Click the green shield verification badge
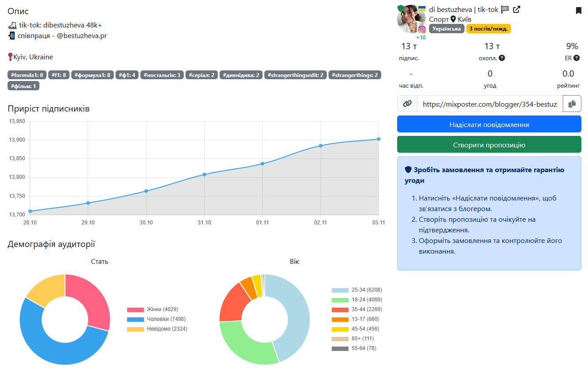This screenshot has height=370, width=588. tap(401, 8)
